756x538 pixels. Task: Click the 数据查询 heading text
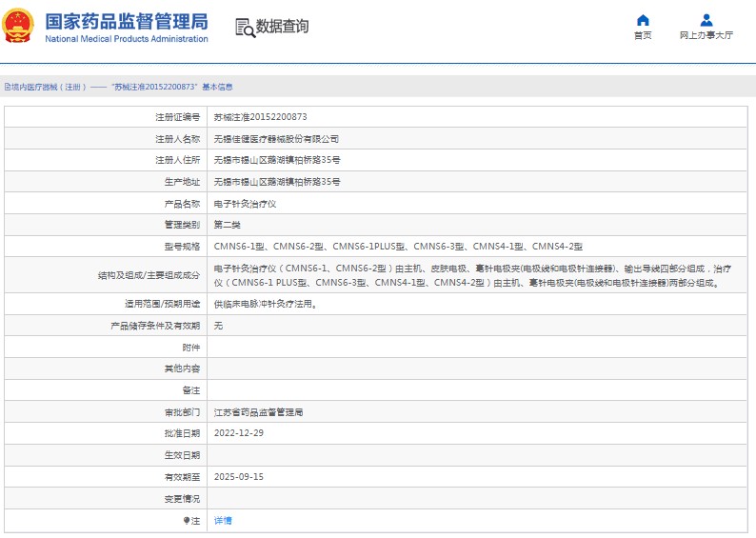click(x=282, y=26)
